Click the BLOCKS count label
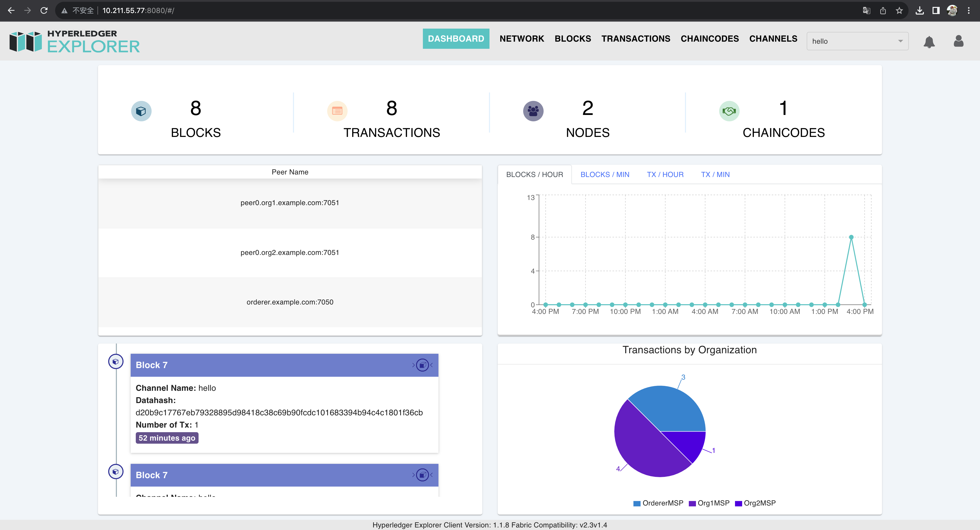 click(x=195, y=133)
